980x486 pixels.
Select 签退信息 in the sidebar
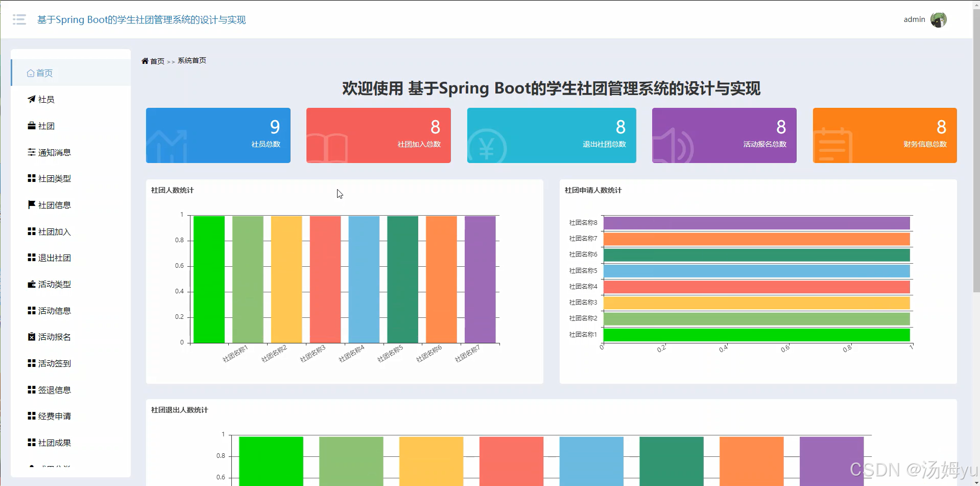(x=71, y=390)
